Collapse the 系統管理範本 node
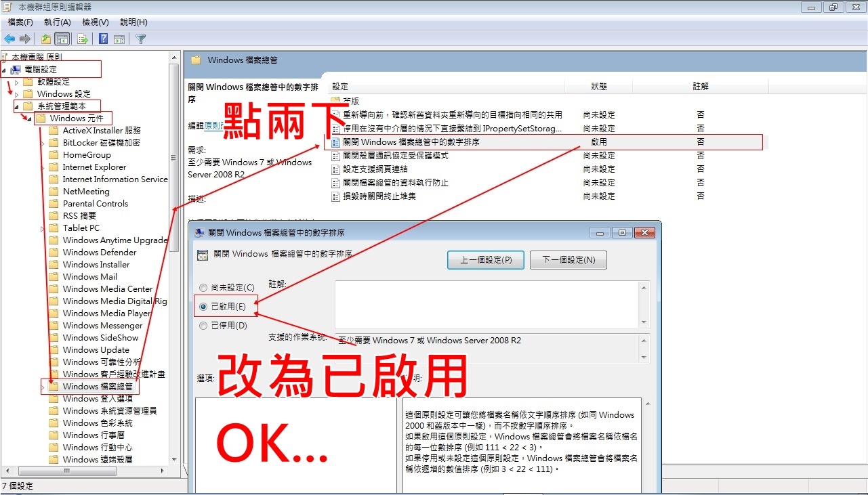Screen dimensions: 868x495 [x=18, y=106]
